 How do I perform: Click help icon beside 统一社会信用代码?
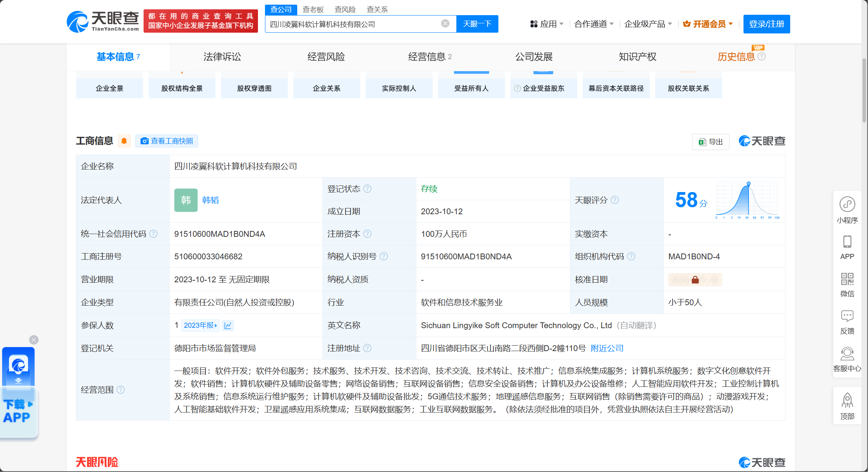(x=153, y=234)
